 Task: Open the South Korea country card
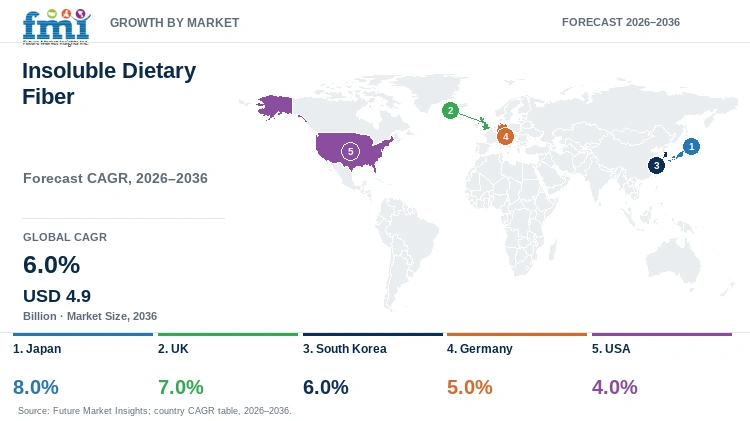coord(373,366)
